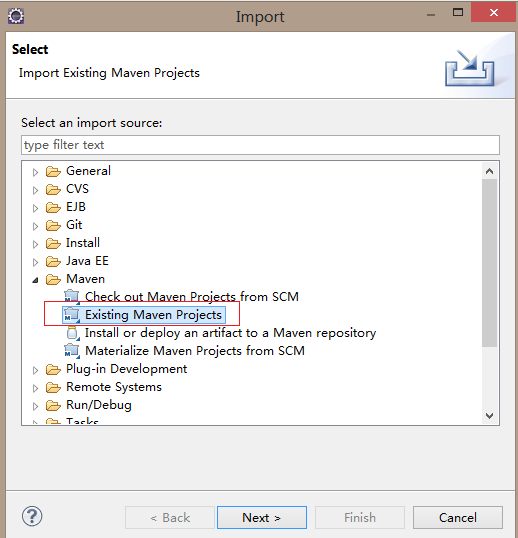Expand the Java EE tree node

click(35, 262)
